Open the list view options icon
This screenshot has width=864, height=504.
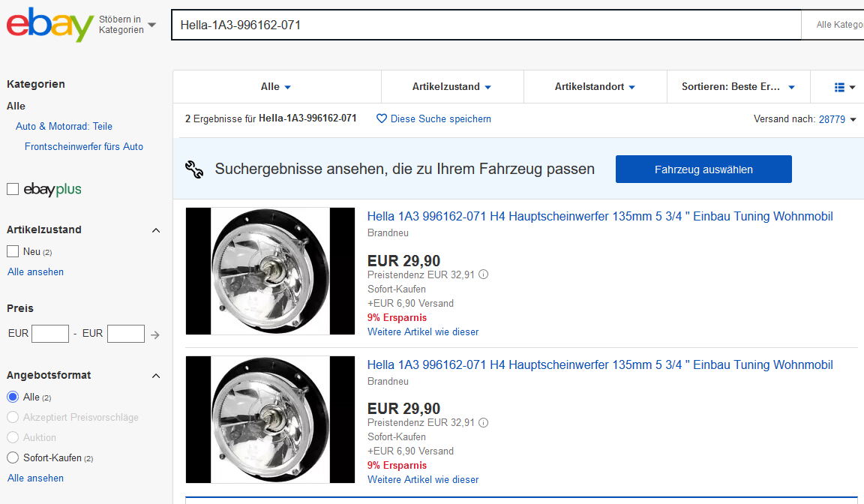click(844, 87)
